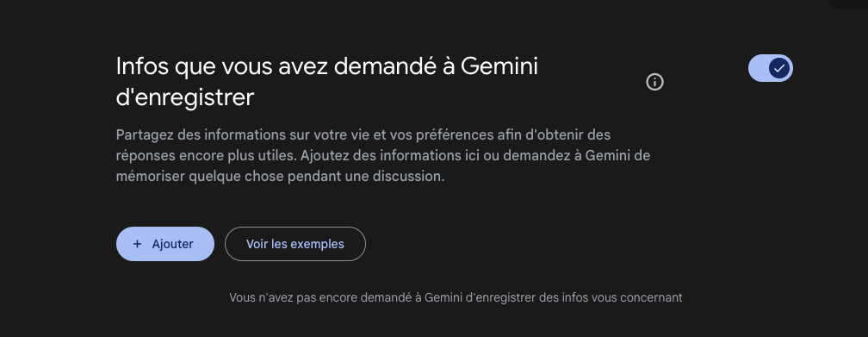Click the 'Partagez des informations' description paragraph

(383, 156)
